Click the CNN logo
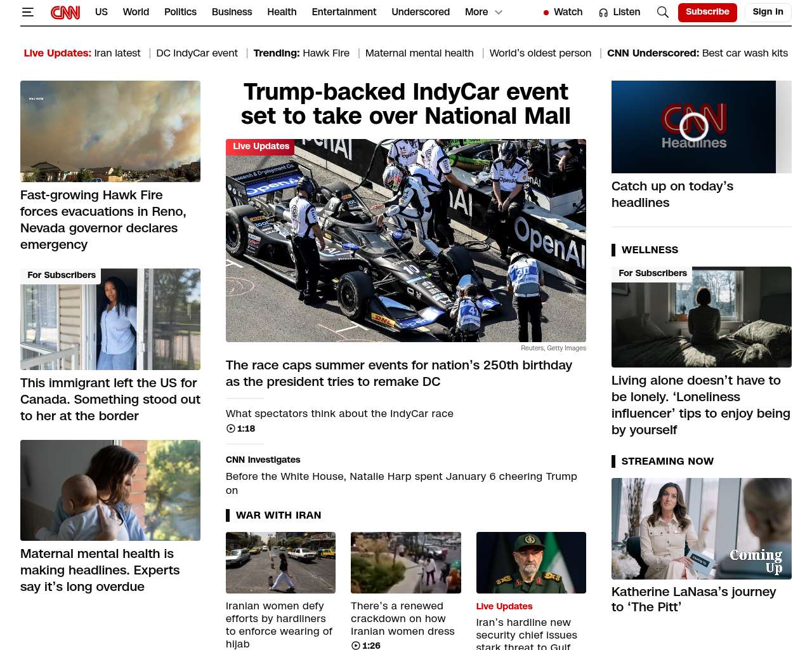 65,12
